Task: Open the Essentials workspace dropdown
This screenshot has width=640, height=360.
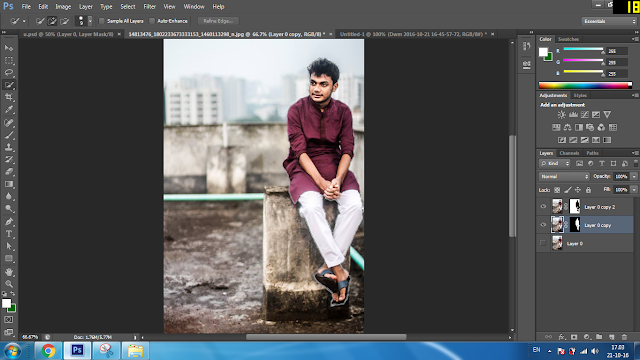Action: [x=609, y=21]
